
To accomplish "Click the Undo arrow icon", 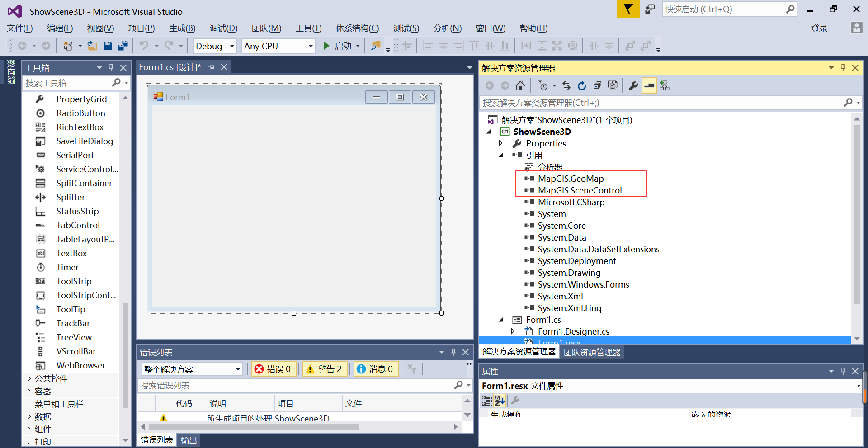I will 144,46.
